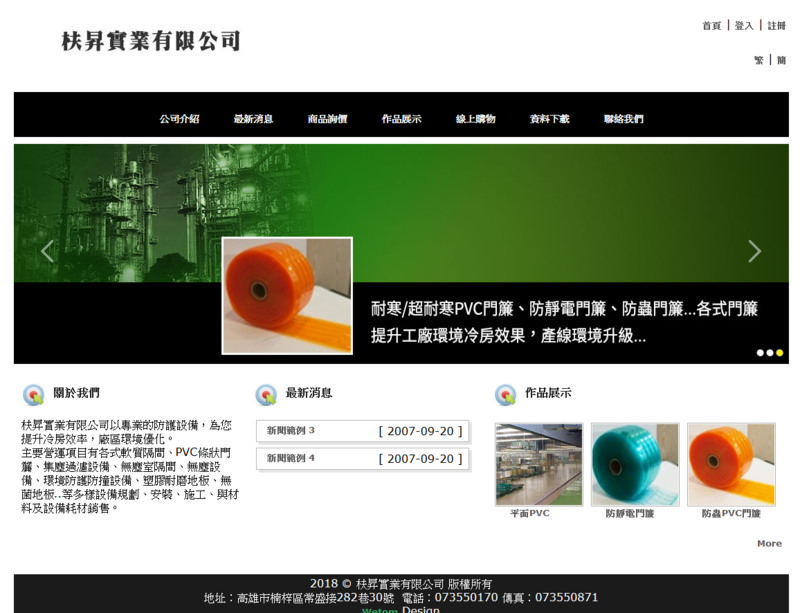
Task: Open 商品詢價 menu item
Action: [x=327, y=119]
